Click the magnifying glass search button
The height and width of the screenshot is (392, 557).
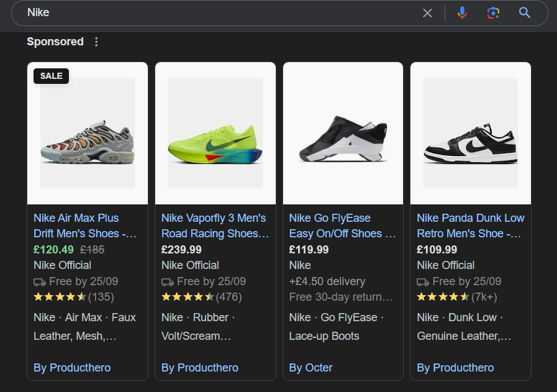(x=525, y=13)
